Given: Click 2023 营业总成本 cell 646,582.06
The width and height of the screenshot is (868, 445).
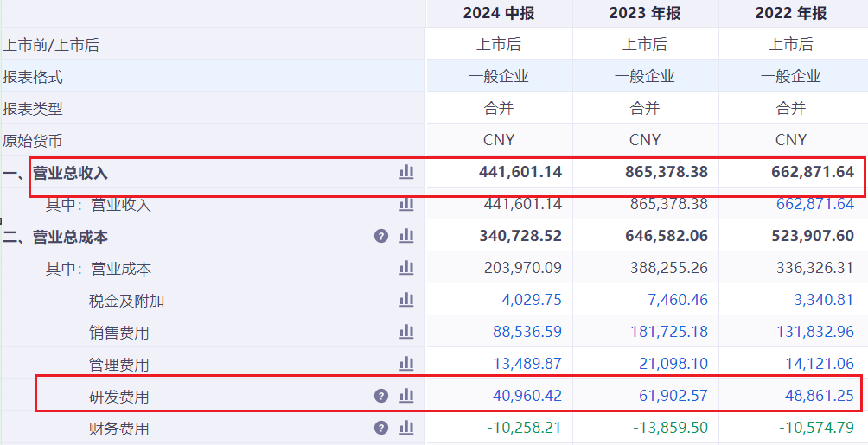Looking at the screenshot, I should [x=666, y=237].
